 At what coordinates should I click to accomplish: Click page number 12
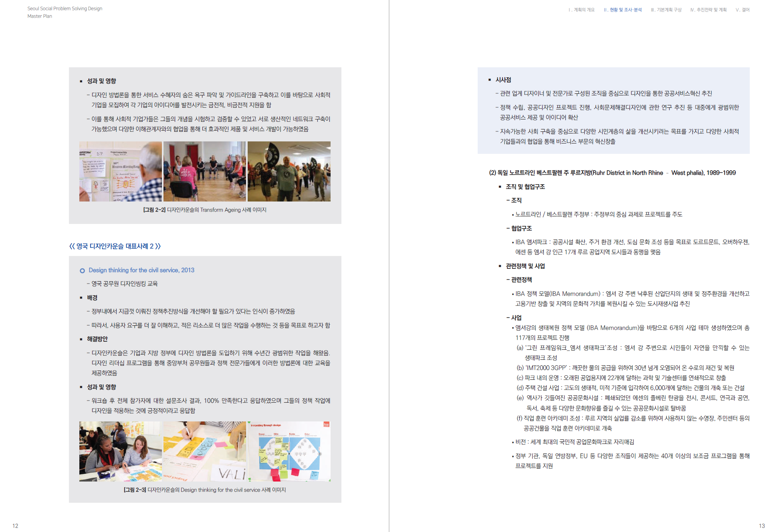tap(15, 526)
